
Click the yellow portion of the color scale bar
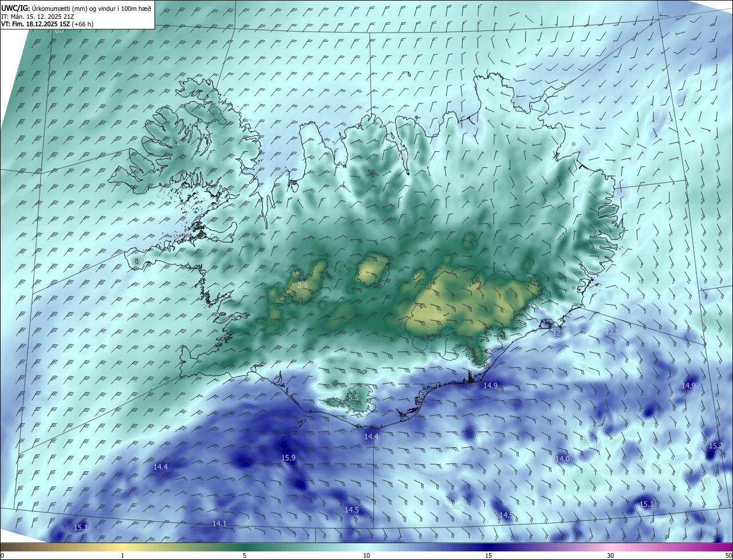[x=123, y=547]
